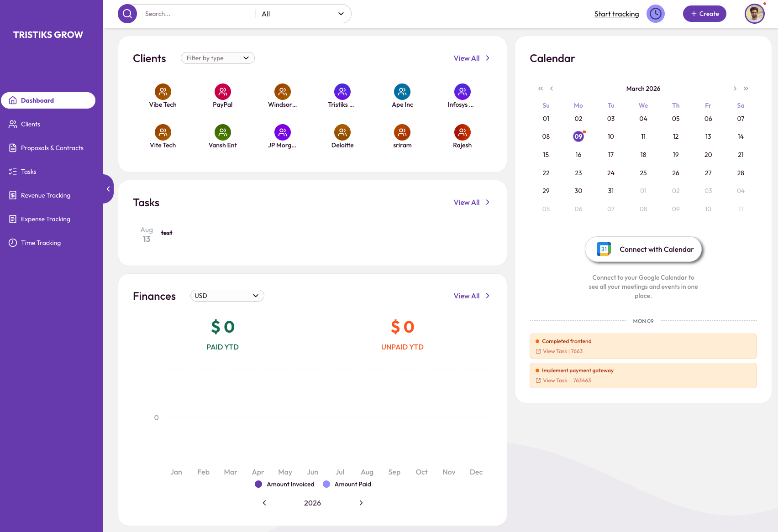Open Revenue Tracking in the sidebar
This screenshot has height=532, width=778.
pos(48,195)
